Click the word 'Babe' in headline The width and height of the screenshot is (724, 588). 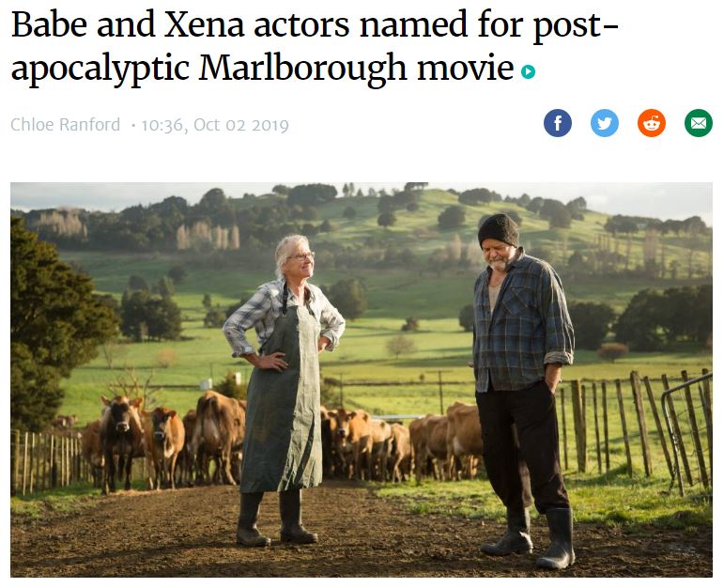[49, 25]
